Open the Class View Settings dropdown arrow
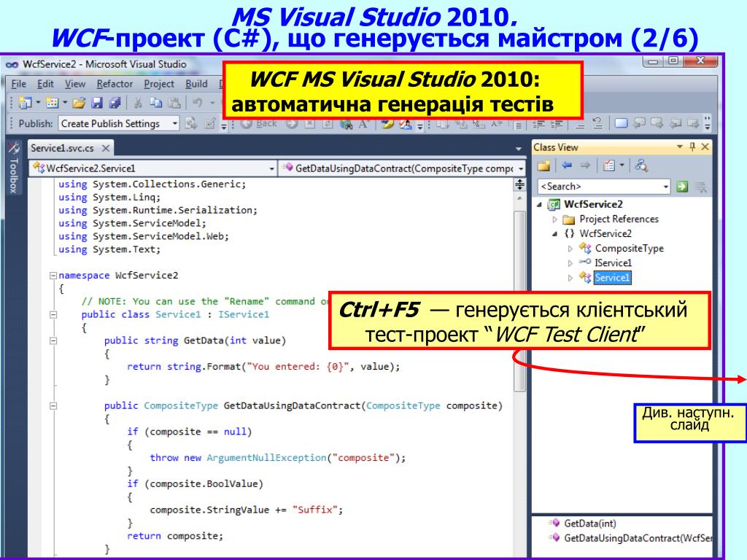Screen dimensions: 747x560 [x=622, y=166]
